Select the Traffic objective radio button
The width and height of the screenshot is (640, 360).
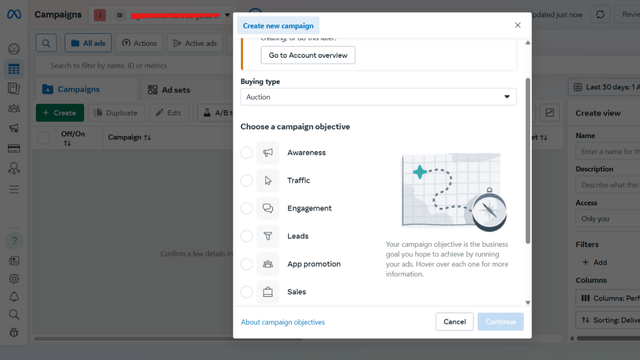coord(247,180)
